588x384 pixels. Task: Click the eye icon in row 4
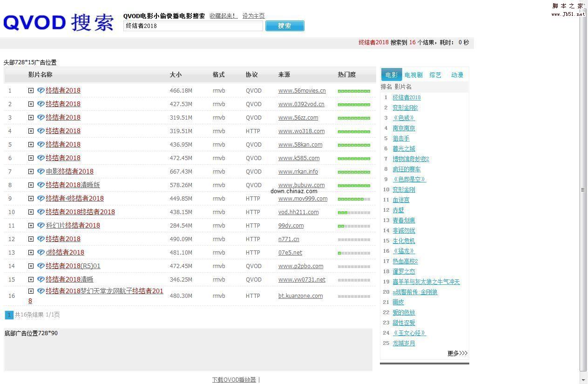(x=41, y=131)
